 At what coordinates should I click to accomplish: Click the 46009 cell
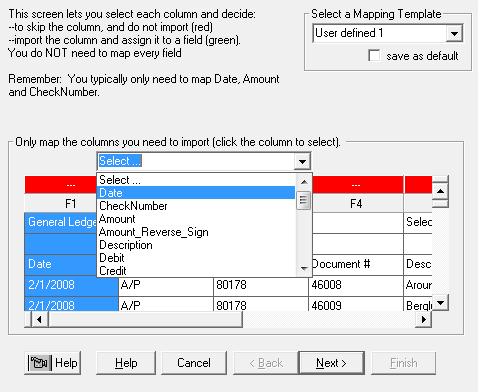pyautogui.click(x=356, y=304)
